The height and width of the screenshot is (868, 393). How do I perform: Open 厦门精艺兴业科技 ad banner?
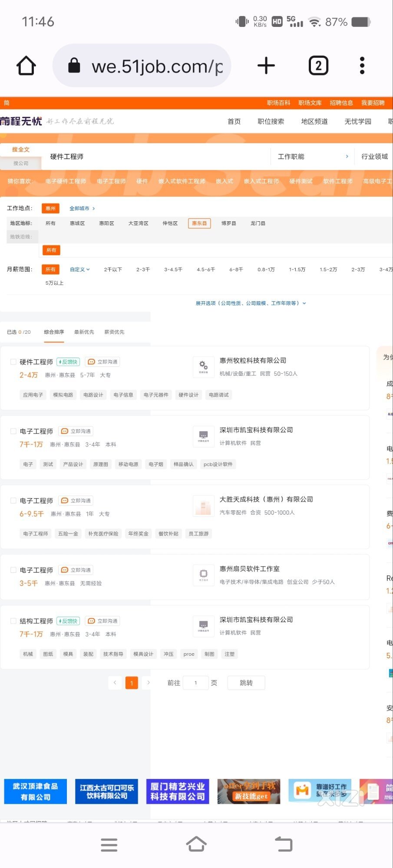click(178, 791)
